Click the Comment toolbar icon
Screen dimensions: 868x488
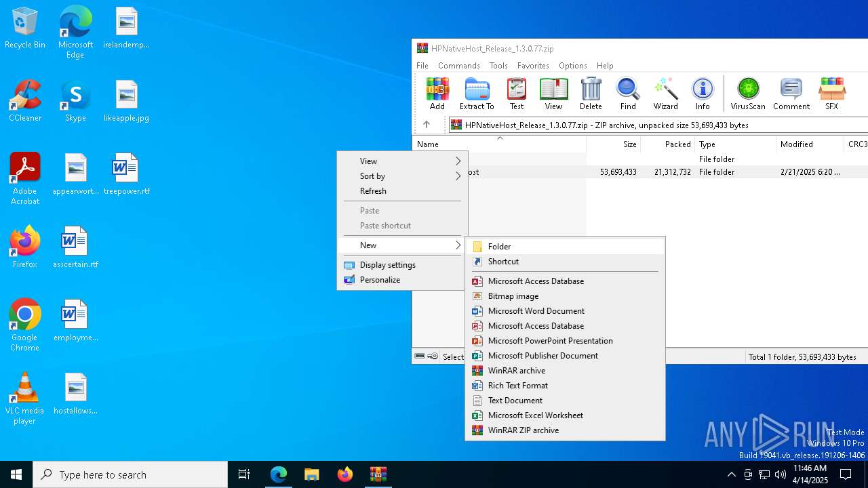[x=791, y=94]
